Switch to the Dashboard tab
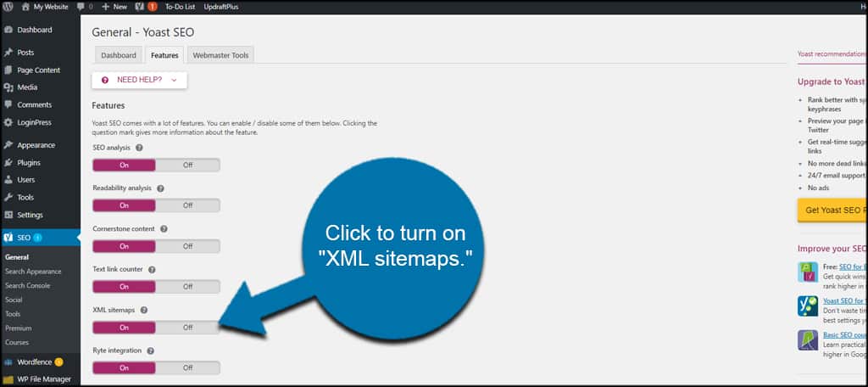The image size is (868, 387). (x=119, y=55)
